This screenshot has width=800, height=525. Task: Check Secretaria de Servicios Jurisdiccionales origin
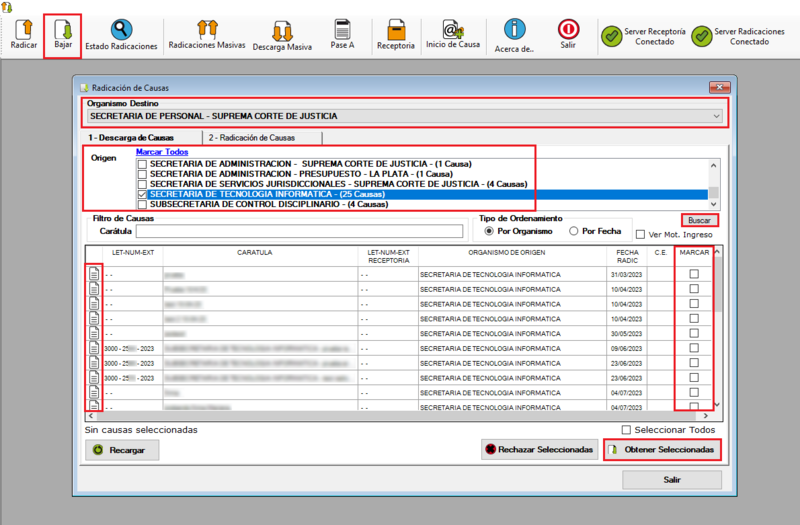pos(142,184)
